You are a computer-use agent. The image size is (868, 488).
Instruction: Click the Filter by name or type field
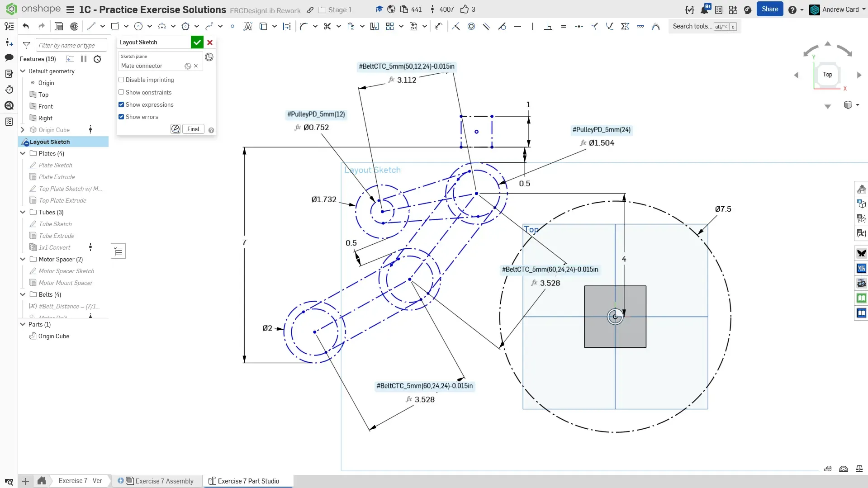tap(71, 45)
